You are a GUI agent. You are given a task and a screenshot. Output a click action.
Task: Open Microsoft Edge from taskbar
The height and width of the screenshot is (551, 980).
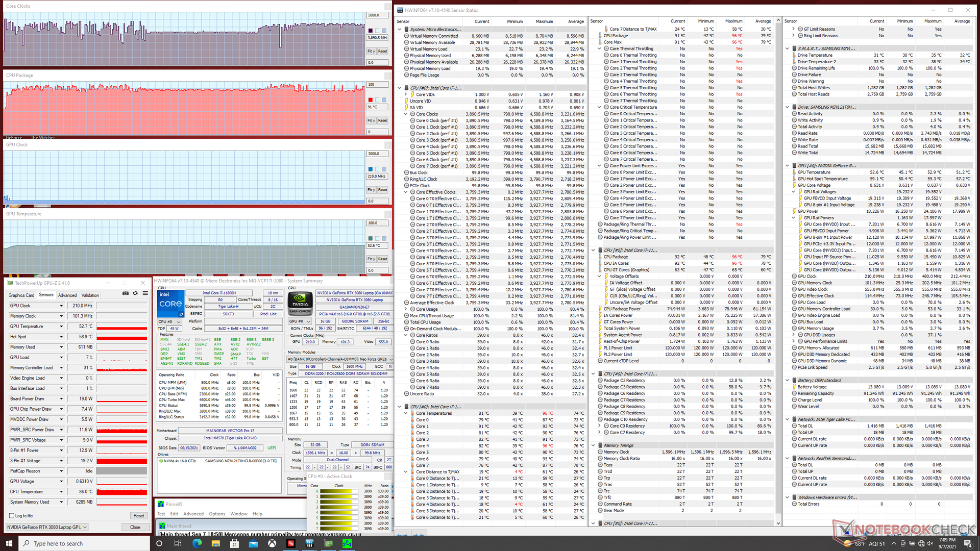click(x=197, y=543)
